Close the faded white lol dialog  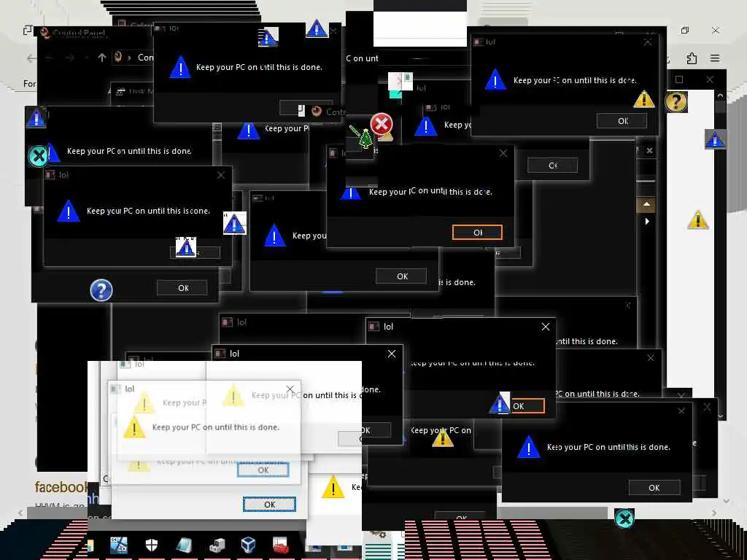point(290,389)
